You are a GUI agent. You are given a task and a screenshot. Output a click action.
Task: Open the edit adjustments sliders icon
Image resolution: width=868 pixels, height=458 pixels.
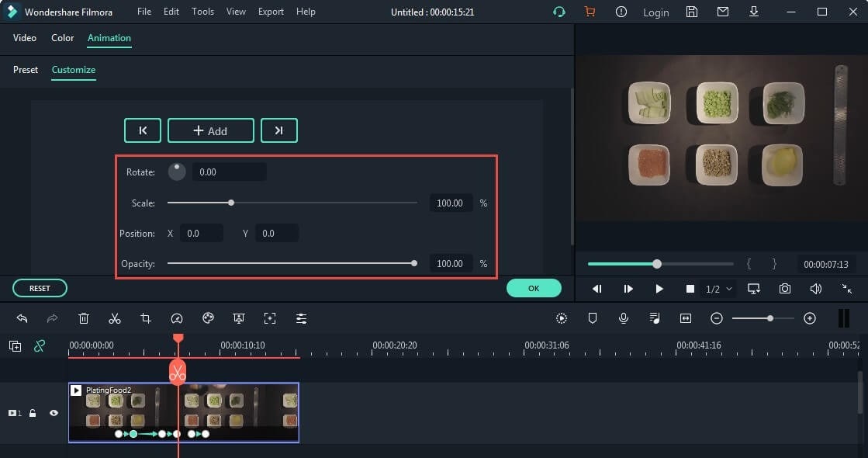[x=301, y=318]
